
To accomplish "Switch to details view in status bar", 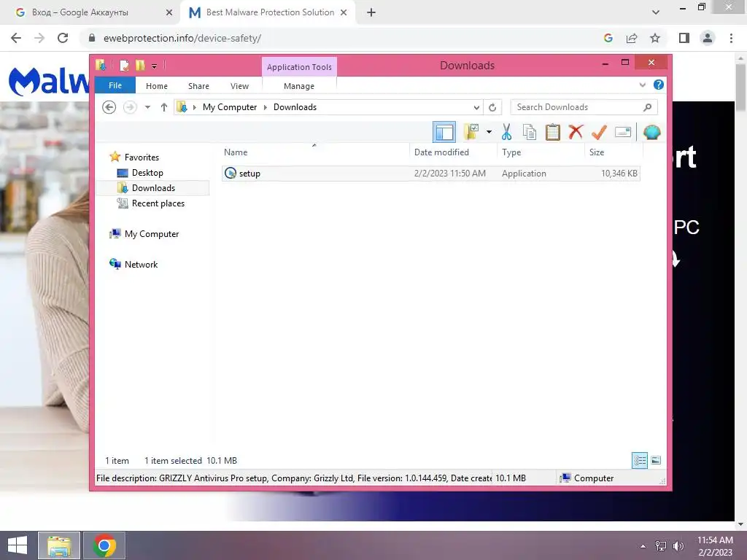I will tap(640, 460).
